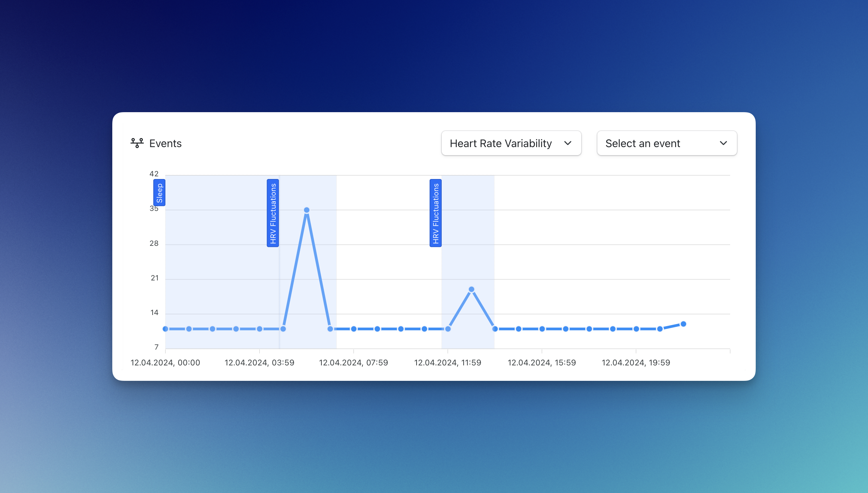Click the highest peak data point at 35

(x=307, y=210)
